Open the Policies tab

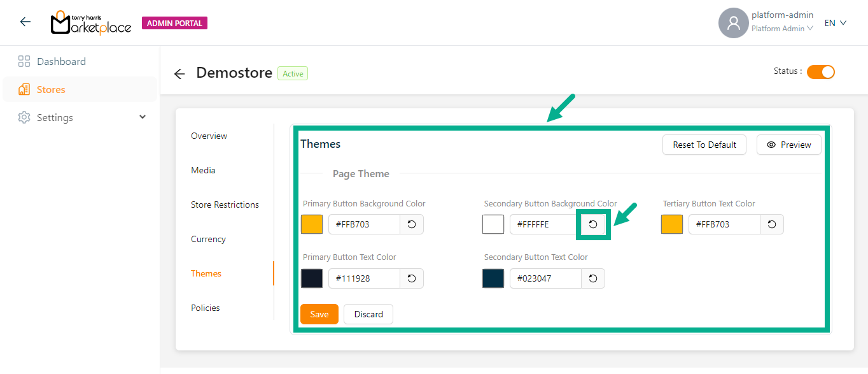(x=206, y=308)
